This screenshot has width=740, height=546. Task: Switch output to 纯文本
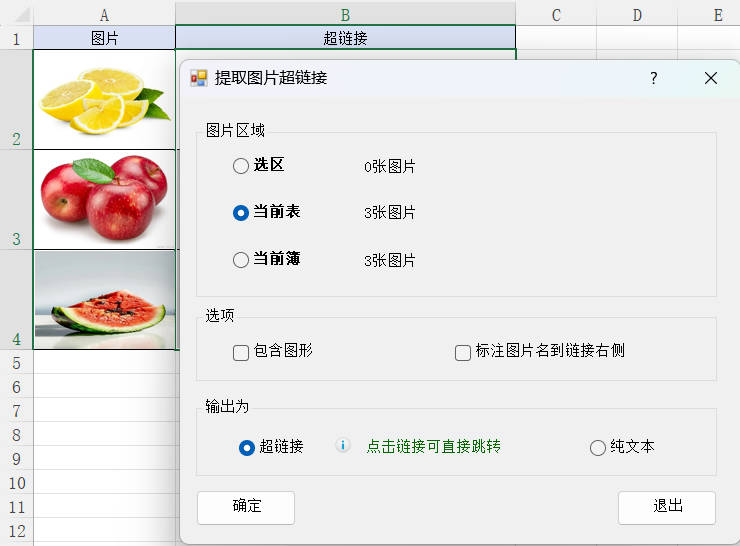[598, 448]
